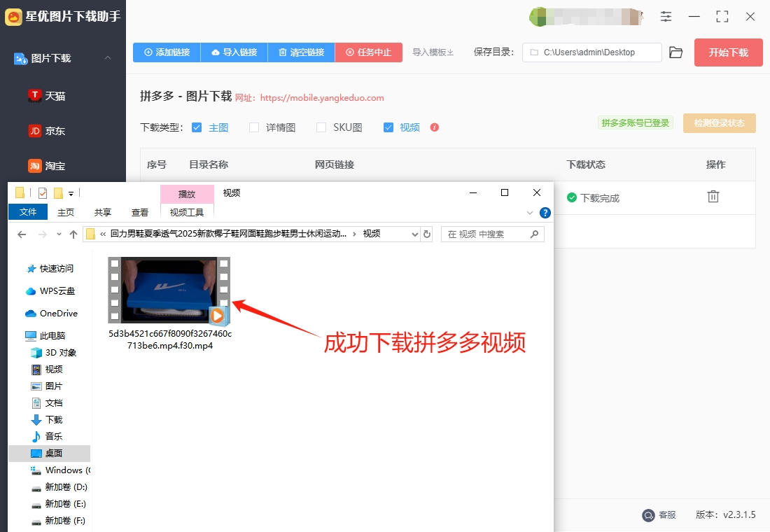The image size is (770, 532).
Task: Refresh the Explorer address bar
Action: [x=427, y=234]
